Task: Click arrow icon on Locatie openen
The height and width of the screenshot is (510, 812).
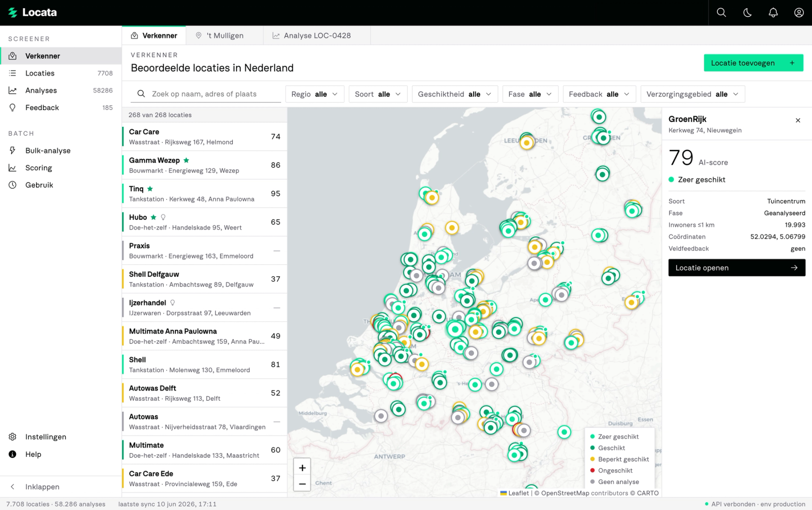Action: pyautogui.click(x=794, y=268)
